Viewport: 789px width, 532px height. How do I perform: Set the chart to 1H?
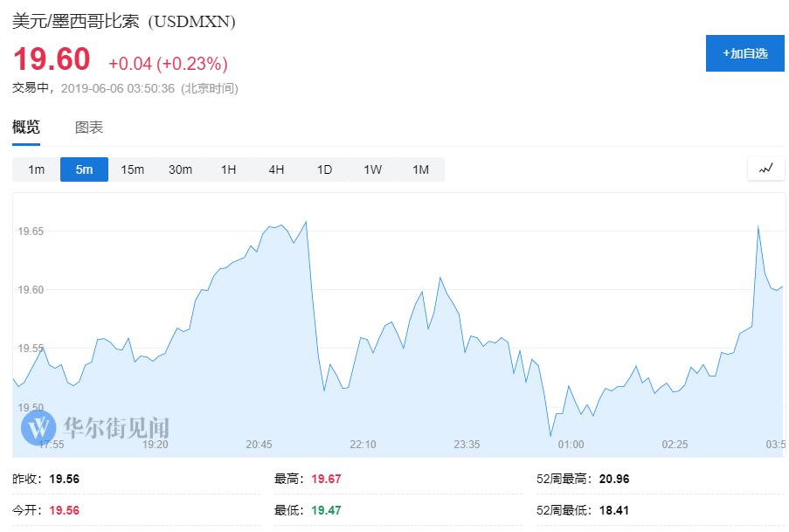(228, 169)
